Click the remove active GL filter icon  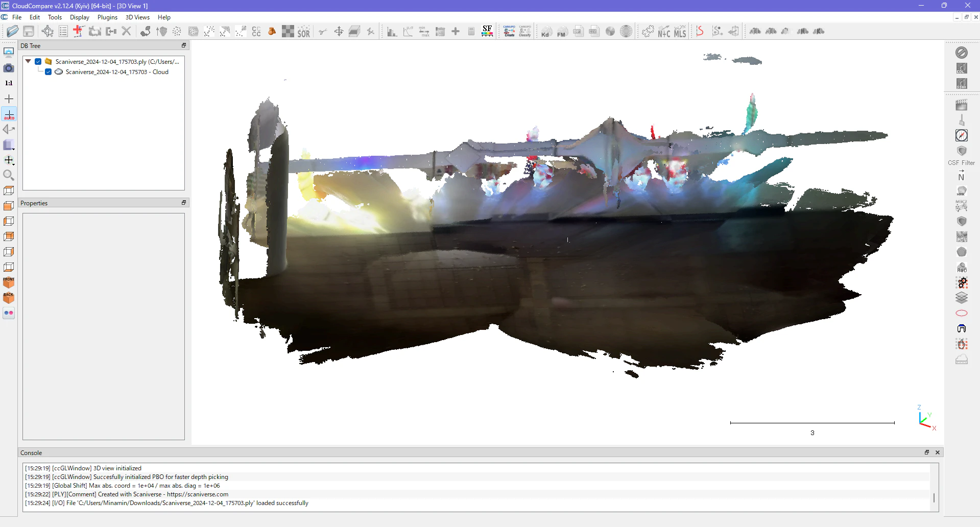[962, 53]
